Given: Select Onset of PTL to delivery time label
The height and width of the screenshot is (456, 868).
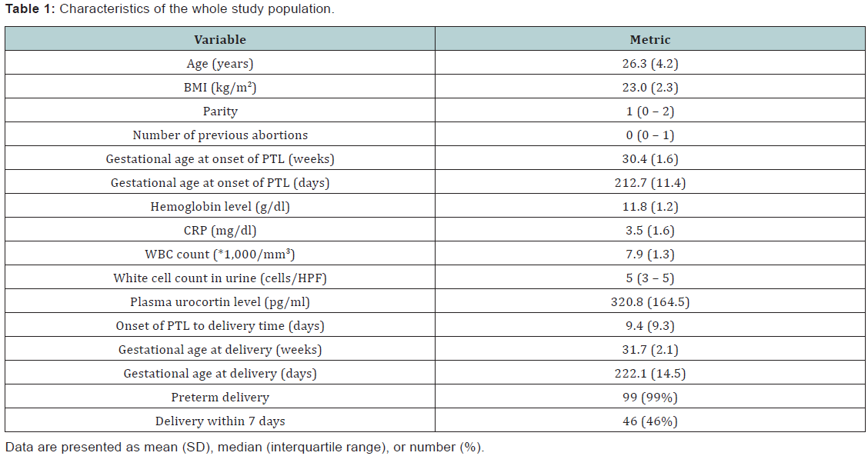Looking at the screenshot, I should [219, 325].
